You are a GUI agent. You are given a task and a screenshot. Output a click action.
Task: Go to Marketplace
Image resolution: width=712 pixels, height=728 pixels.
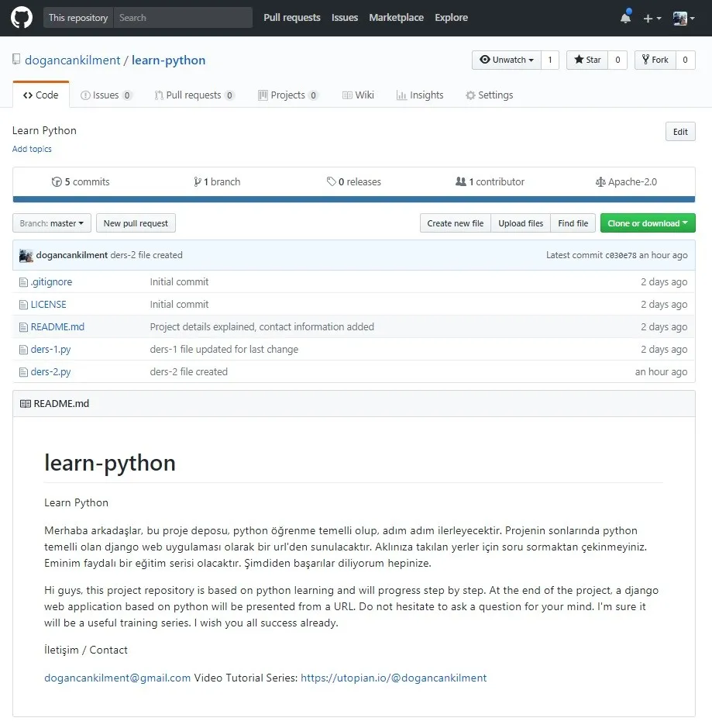coord(396,18)
